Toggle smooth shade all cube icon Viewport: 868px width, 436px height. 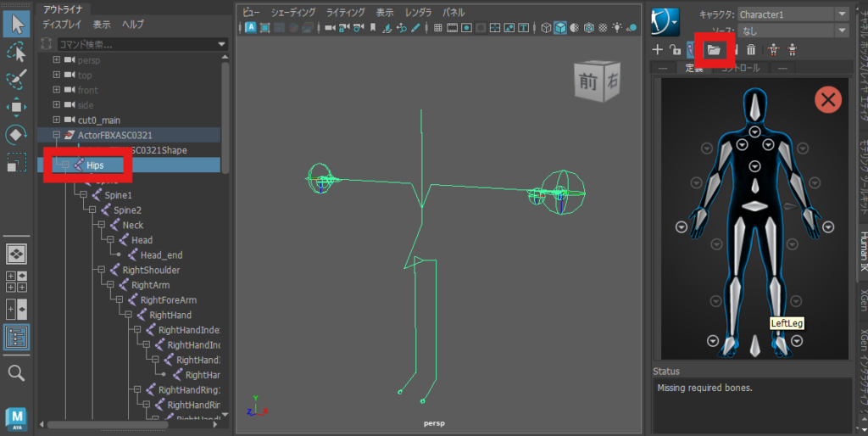560,27
